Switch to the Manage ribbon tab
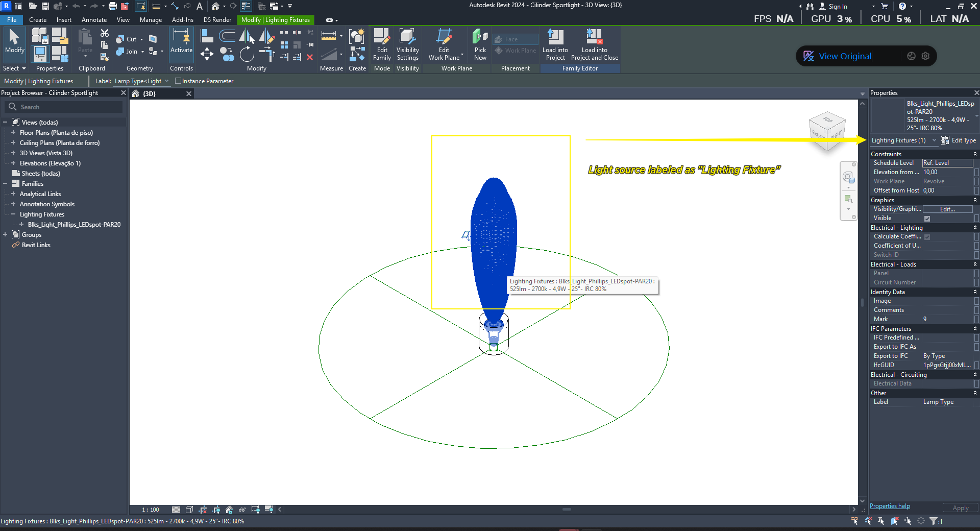The width and height of the screenshot is (980, 531). [x=151, y=19]
